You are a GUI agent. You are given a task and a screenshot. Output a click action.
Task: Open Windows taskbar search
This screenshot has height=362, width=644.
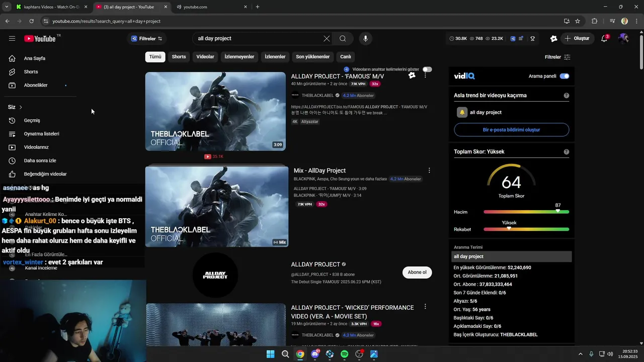pyautogui.click(x=285, y=354)
